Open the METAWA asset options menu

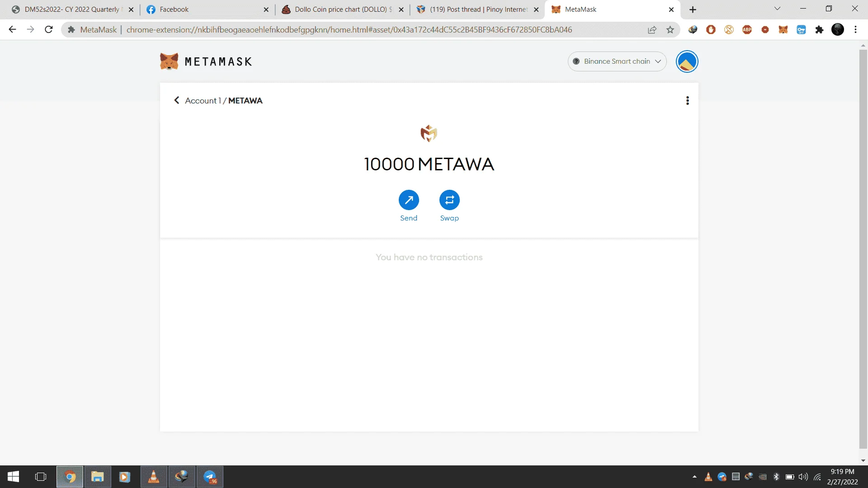(688, 100)
